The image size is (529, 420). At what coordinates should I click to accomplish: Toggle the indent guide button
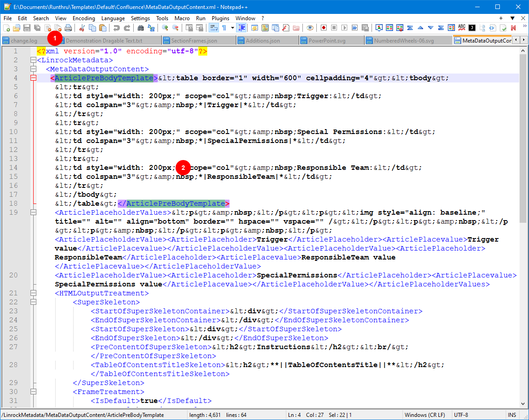click(x=242, y=28)
